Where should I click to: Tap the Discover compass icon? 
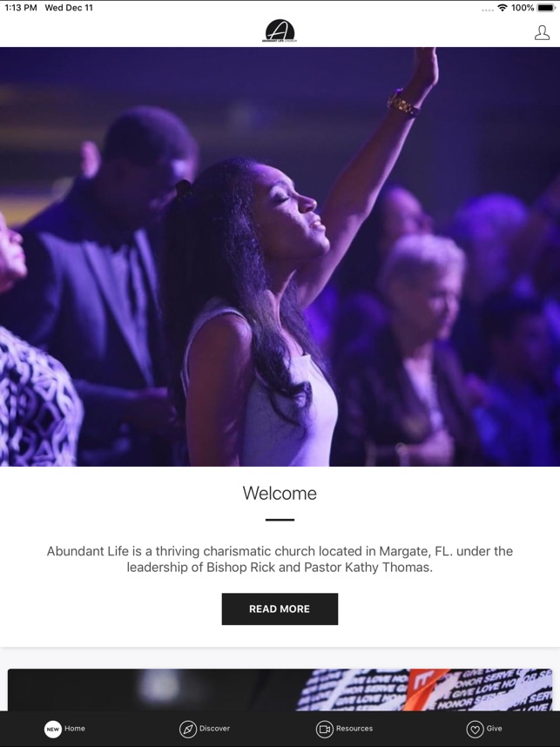[x=188, y=729]
